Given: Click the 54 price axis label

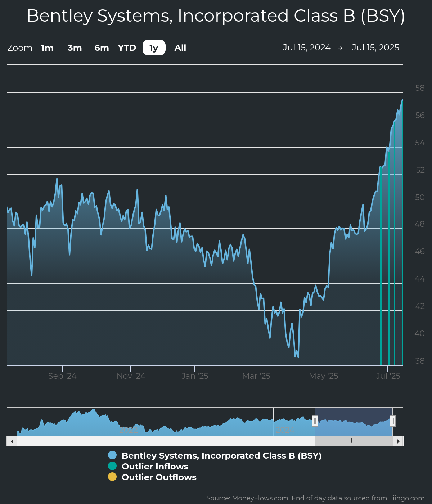Looking at the screenshot, I should (420, 143).
